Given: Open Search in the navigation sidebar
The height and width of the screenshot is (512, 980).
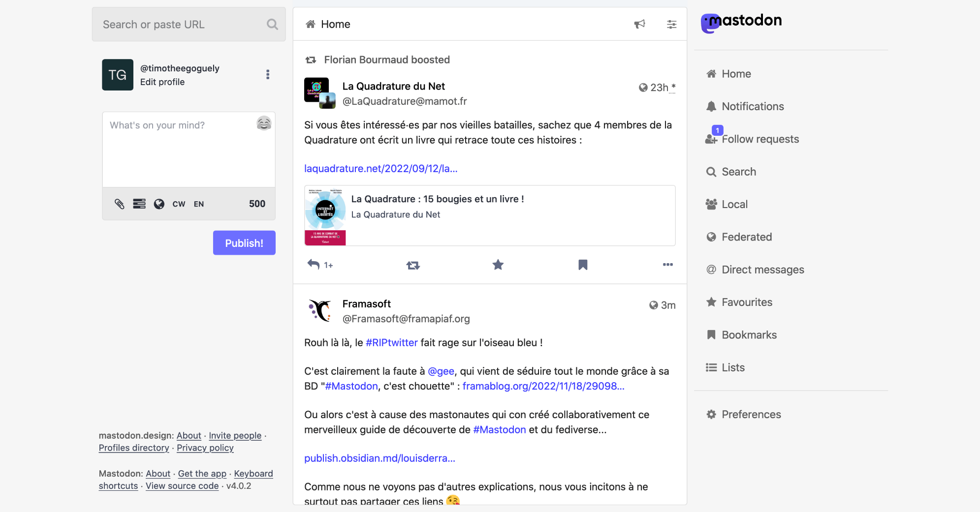Looking at the screenshot, I should [731, 172].
